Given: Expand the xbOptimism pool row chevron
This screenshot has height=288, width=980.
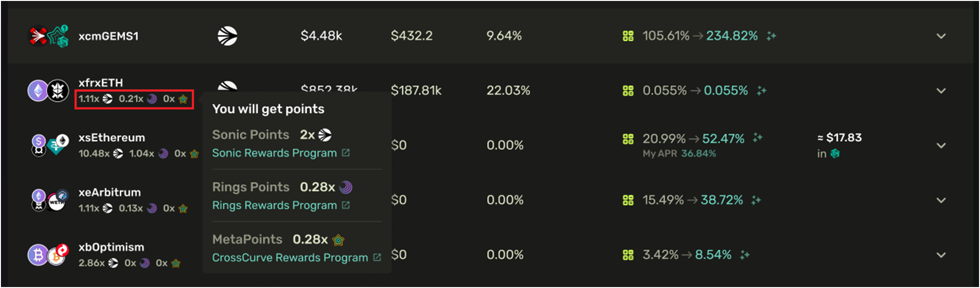Looking at the screenshot, I should [941, 255].
